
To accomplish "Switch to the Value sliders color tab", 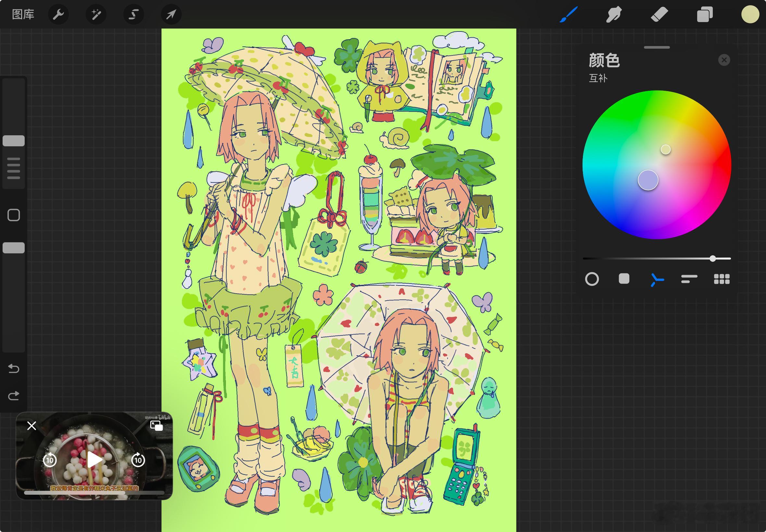I will (689, 279).
